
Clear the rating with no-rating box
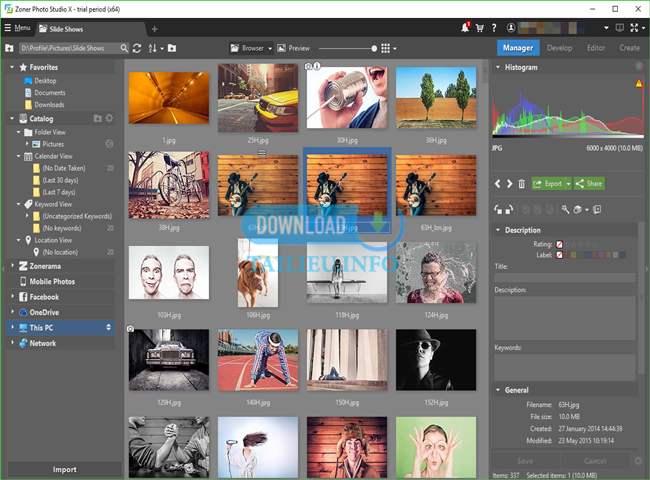pos(559,244)
